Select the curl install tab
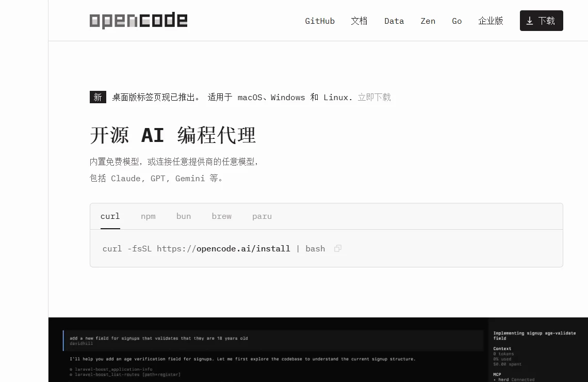This screenshot has width=588, height=382. (x=110, y=216)
